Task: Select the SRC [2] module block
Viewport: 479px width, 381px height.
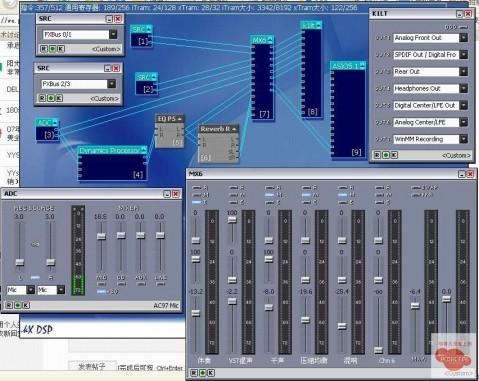Action: 146,84
